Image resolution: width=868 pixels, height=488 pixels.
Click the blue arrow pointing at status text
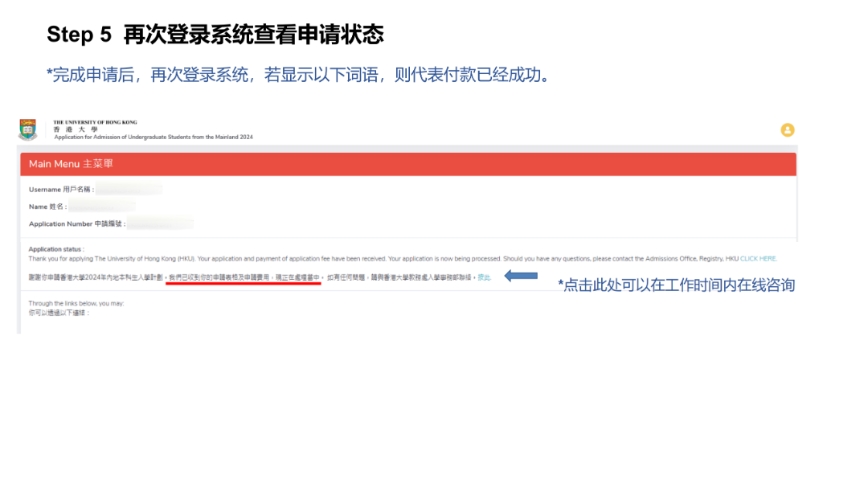pyautogui.click(x=521, y=275)
